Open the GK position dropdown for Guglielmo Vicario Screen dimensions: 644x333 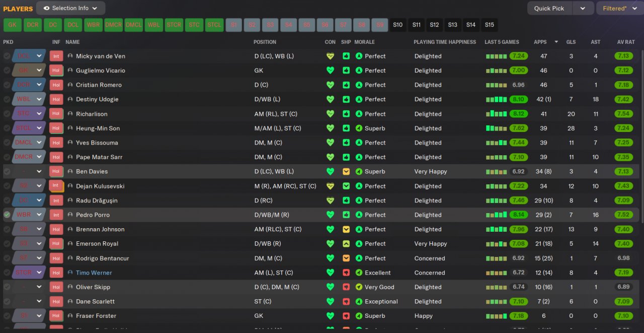tap(29, 71)
